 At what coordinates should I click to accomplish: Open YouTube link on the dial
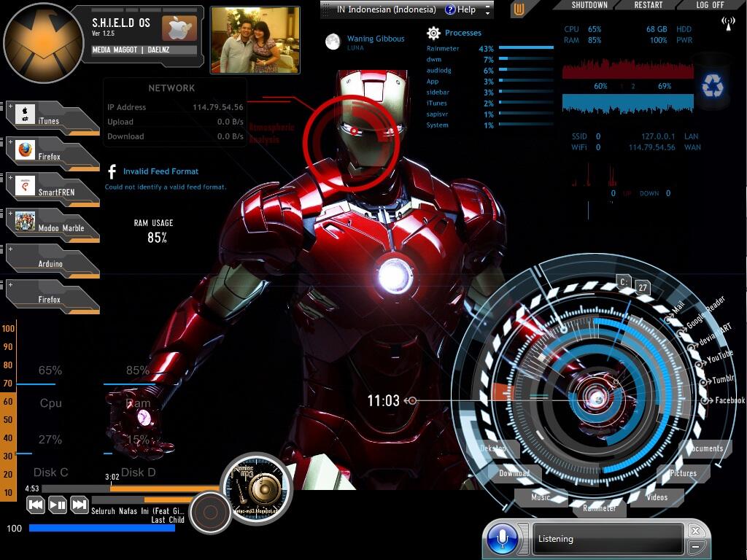click(x=719, y=357)
